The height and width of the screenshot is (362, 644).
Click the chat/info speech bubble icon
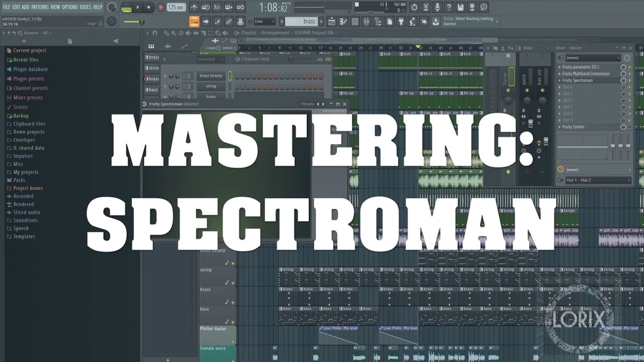(x=484, y=7)
